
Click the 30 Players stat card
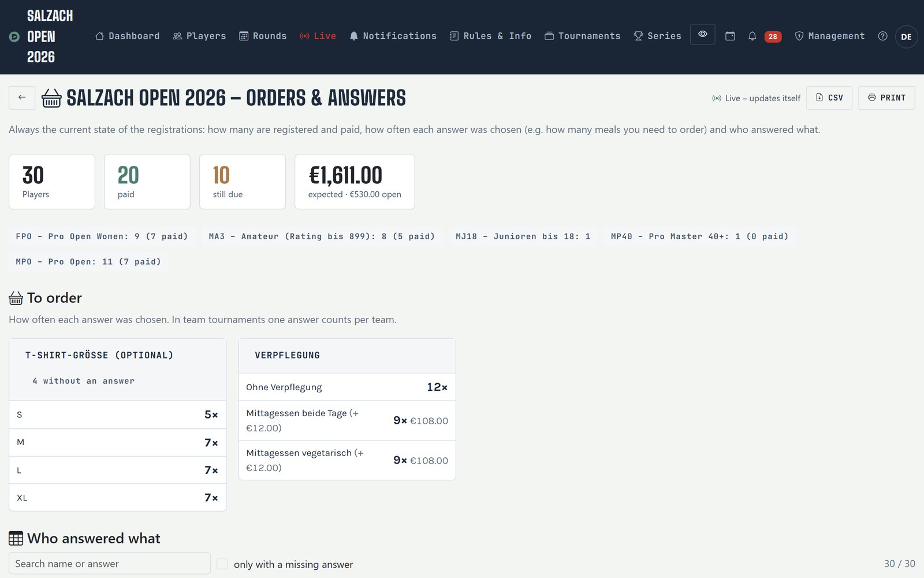tap(52, 181)
